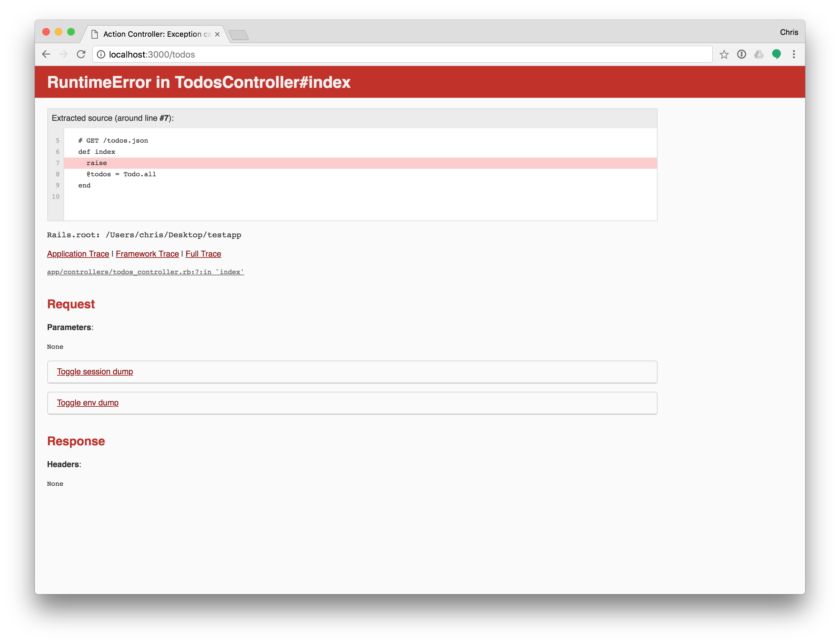Click the bookmark star icon

tap(724, 54)
